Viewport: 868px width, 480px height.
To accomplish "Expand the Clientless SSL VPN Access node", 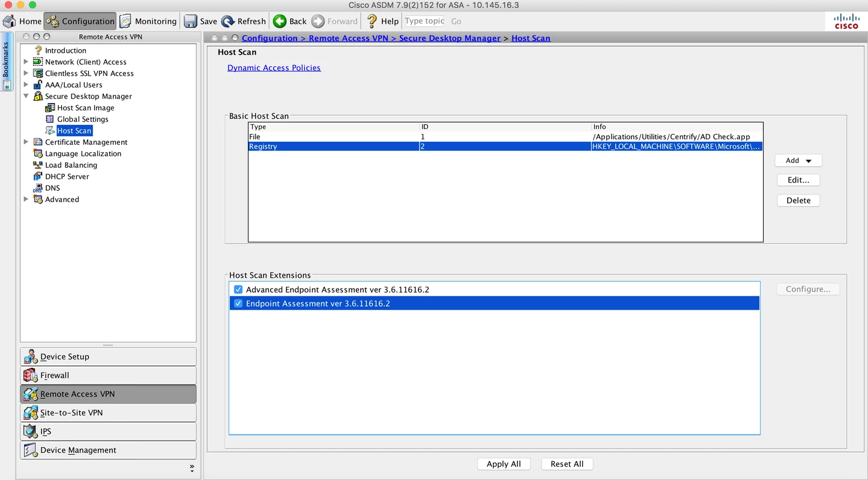I will [x=26, y=73].
